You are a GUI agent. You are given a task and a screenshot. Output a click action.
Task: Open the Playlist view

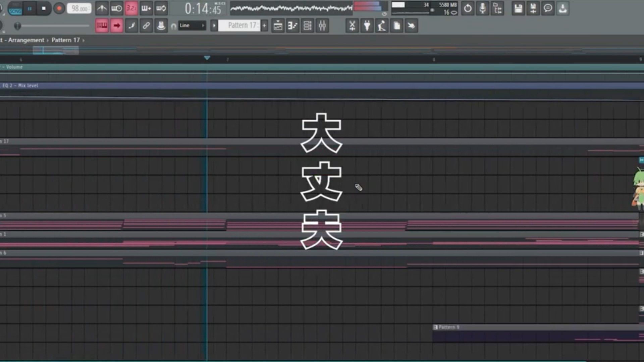(x=278, y=25)
